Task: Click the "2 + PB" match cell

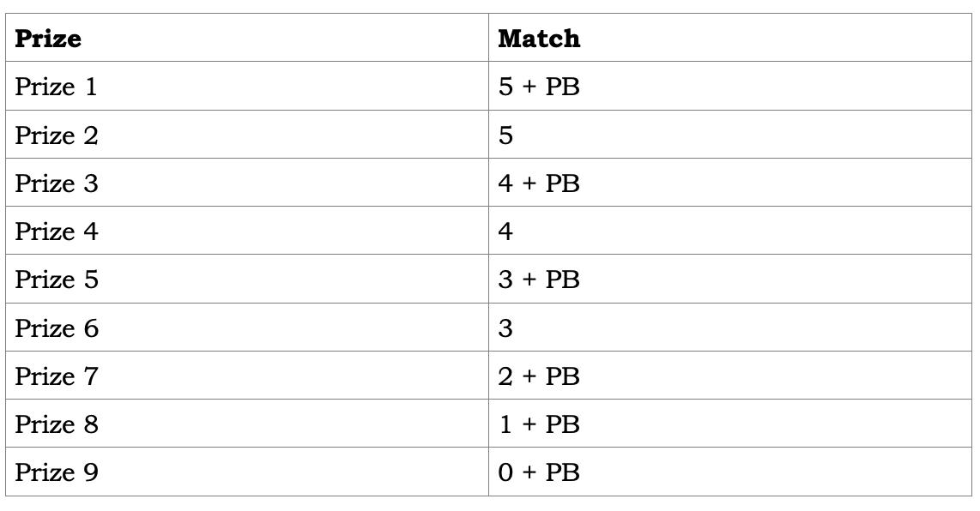Action: pyautogui.click(x=538, y=376)
